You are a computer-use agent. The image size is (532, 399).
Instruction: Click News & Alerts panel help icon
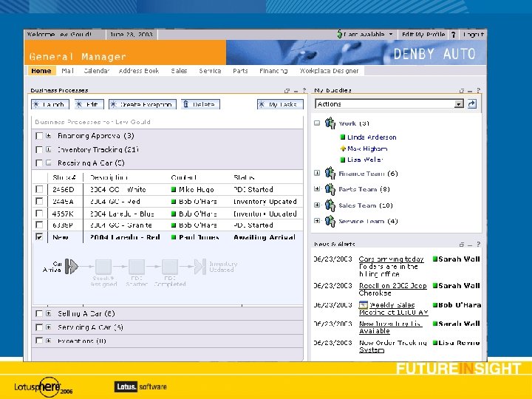pyautogui.click(x=478, y=244)
